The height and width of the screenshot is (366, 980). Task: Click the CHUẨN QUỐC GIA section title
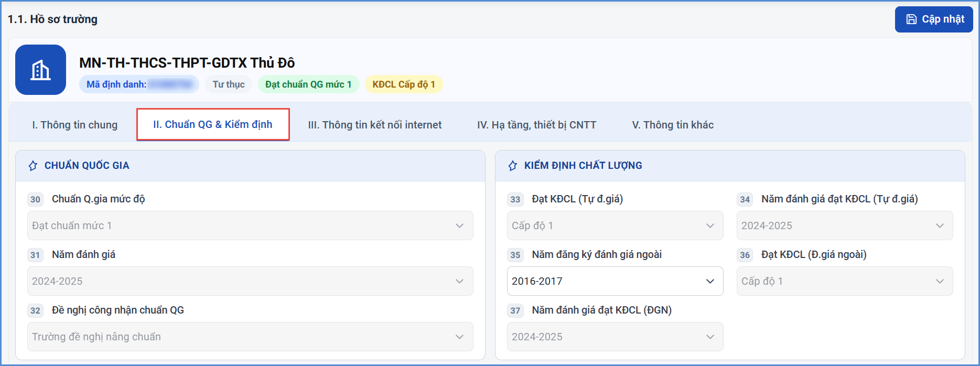87,166
